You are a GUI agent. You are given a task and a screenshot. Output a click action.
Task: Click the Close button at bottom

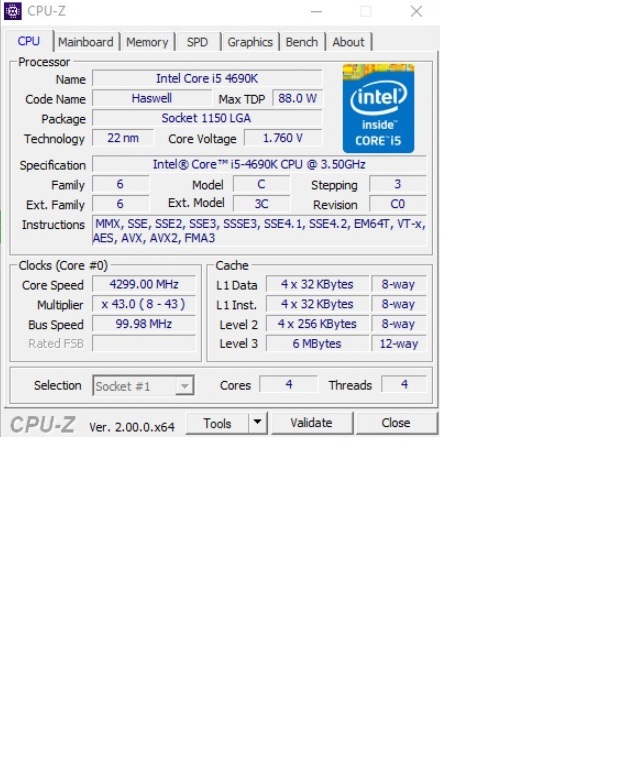[396, 423]
